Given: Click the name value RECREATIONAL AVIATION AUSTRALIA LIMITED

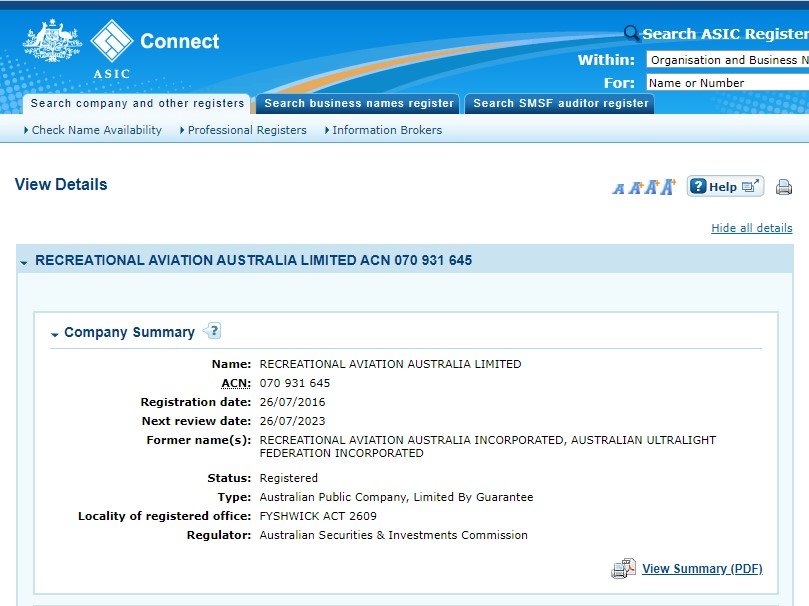Looking at the screenshot, I should [x=390, y=364].
